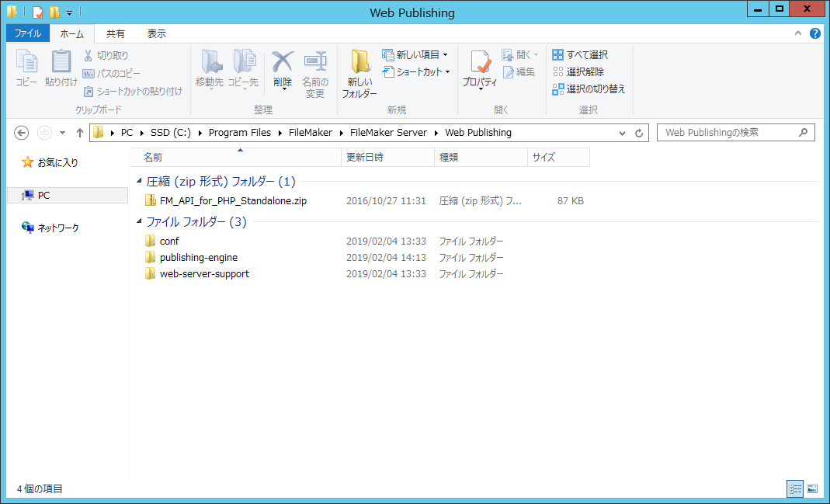
Task: Navigate to FileMaker in address path
Action: (311, 133)
